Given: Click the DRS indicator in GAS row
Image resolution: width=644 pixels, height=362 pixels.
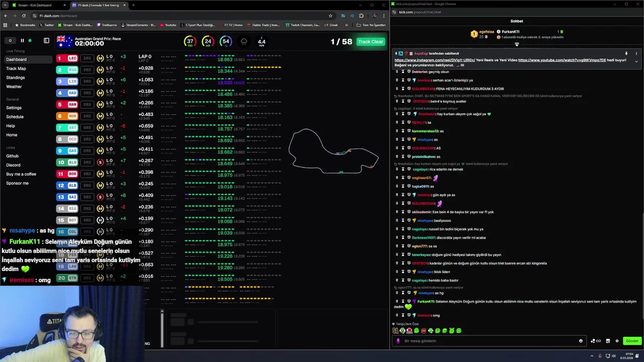Looking at the screenshot, I should 87,151.
